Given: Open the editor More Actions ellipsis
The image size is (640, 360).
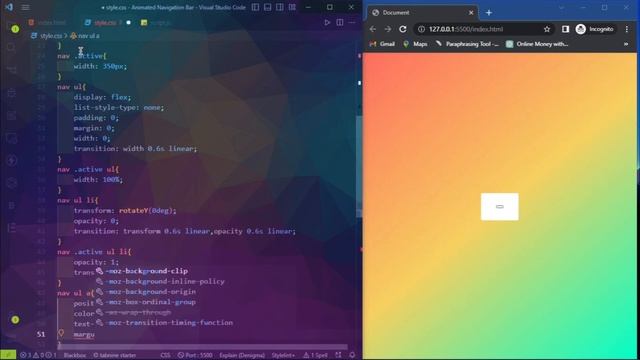Looking at the screenshot, I should (x=352, y=22).
